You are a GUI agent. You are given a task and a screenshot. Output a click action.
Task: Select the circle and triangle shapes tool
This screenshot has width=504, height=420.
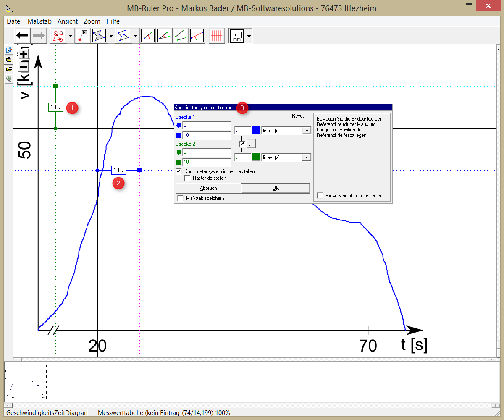[x=58, y=36]
